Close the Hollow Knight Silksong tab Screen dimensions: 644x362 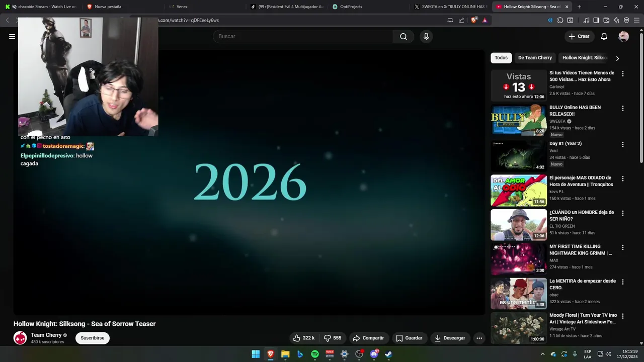pos(567,7)
